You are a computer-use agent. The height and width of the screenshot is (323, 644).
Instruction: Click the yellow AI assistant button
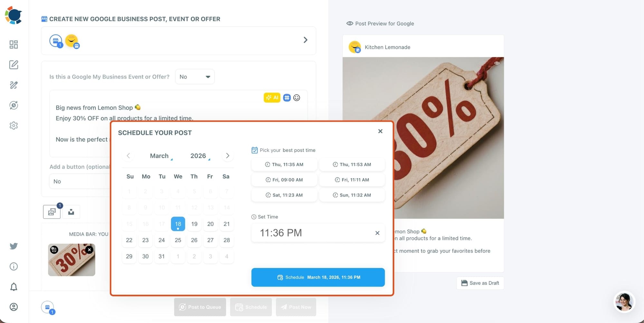click(x=272, y=98)
